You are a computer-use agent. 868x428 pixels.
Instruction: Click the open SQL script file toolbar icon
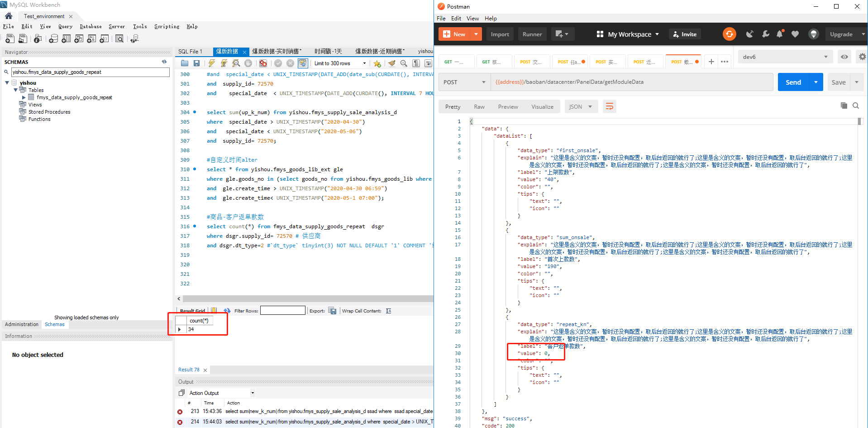23,39
